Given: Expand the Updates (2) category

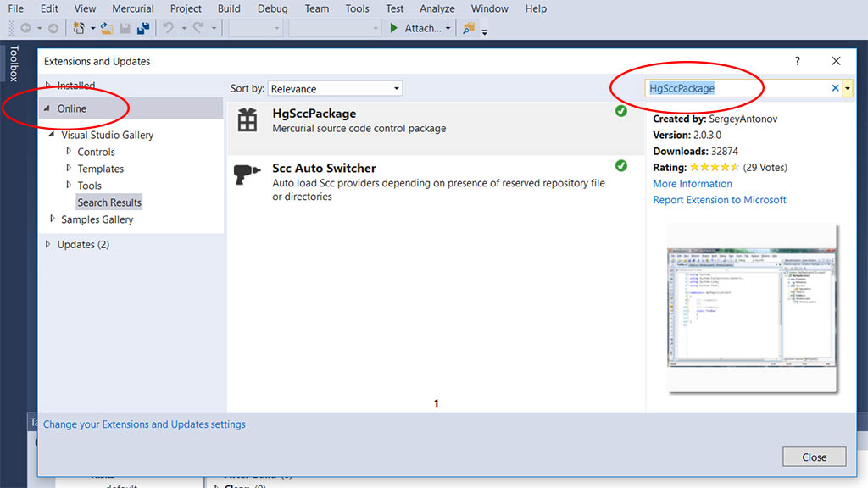Looking at the screenshot, I should (x=48, y=244).
